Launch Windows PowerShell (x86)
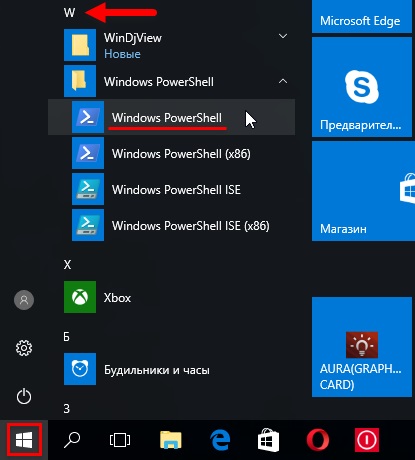The image size is (415, 460). point(171,154)
